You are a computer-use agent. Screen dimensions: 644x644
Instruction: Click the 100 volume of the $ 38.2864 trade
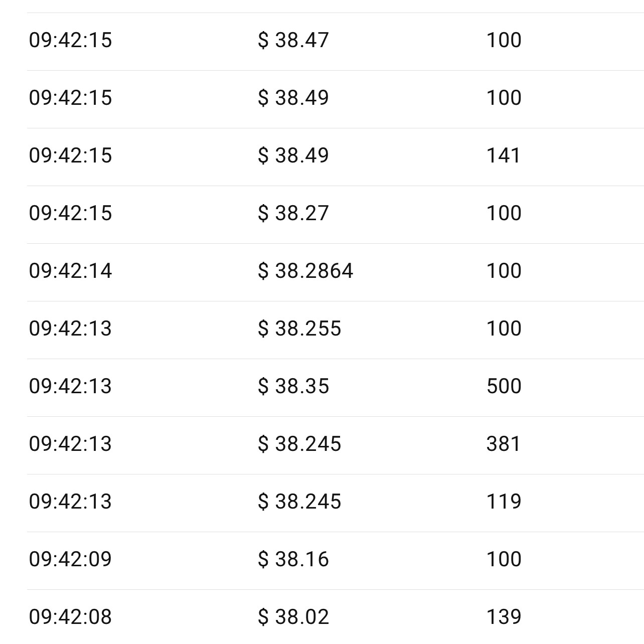point(504,271)
